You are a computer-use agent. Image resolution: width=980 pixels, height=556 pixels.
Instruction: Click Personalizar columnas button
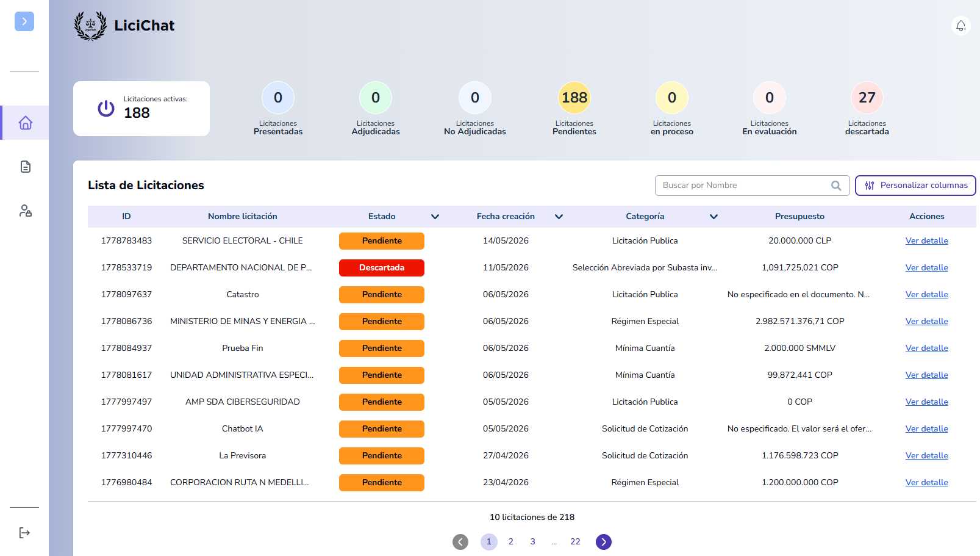(x=915, y=186)
